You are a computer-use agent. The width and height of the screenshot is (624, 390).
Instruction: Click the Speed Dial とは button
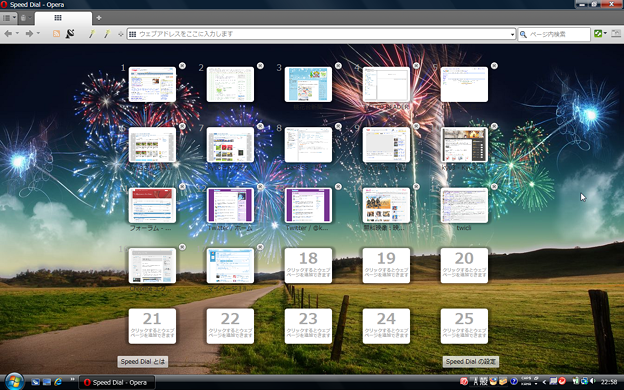pyautogui.click(x=142, y=361)
